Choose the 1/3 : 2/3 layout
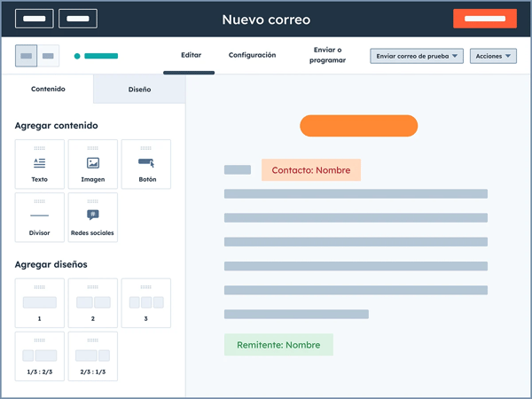 click(40, 356)
